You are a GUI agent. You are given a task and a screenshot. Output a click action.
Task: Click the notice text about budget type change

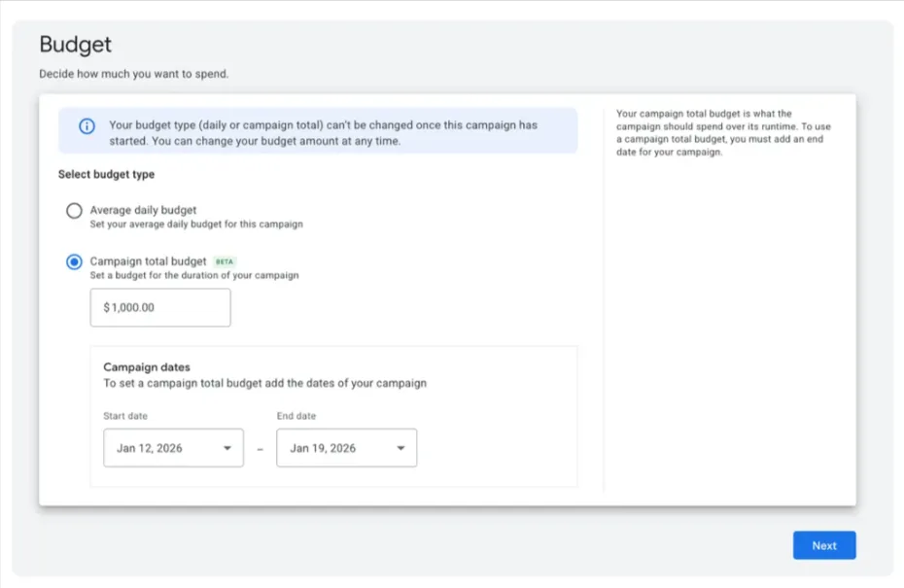click(x=324, y=133)
